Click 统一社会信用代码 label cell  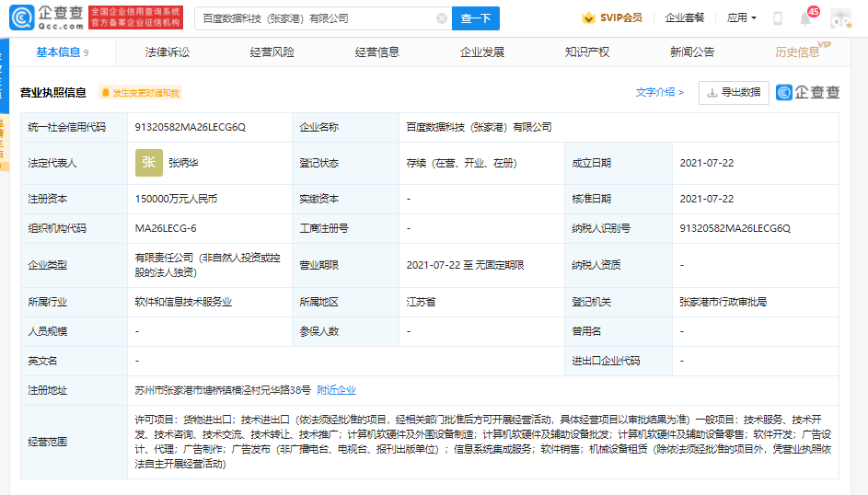click(x=75, y=127)
